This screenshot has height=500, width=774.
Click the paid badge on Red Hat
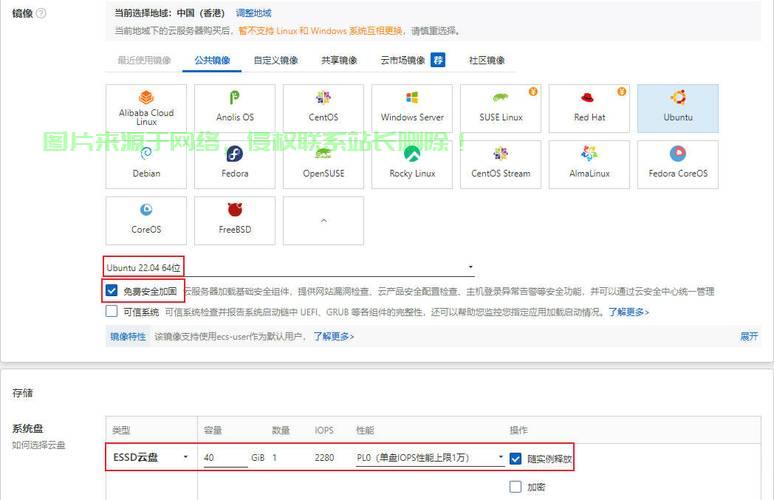621,91
